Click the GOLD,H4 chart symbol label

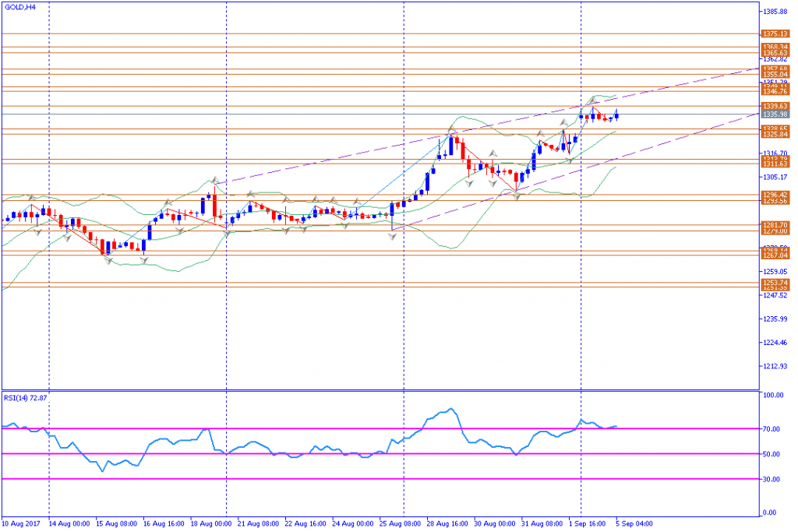tap(19, 8)
